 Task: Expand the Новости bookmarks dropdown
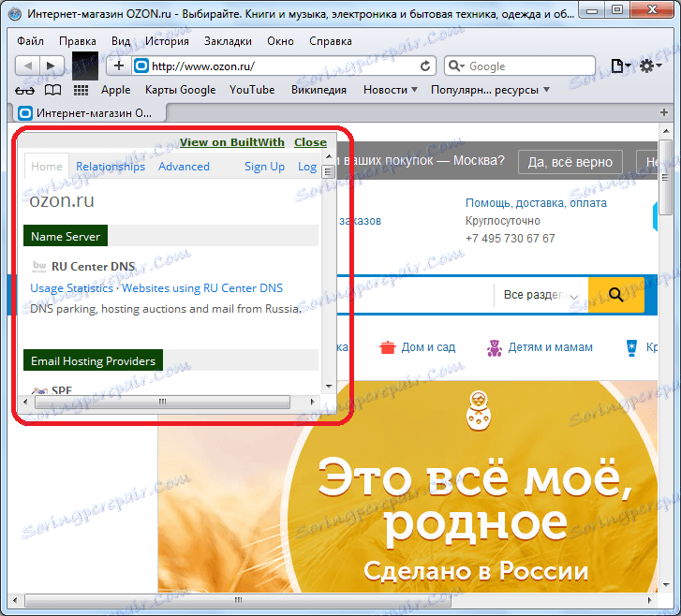(x=391, y=90)
